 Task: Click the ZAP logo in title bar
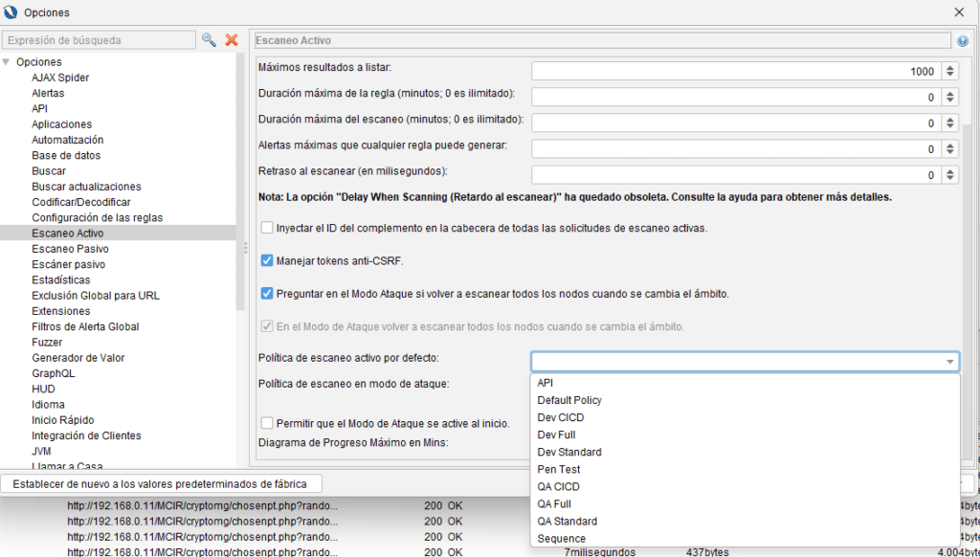11,12
